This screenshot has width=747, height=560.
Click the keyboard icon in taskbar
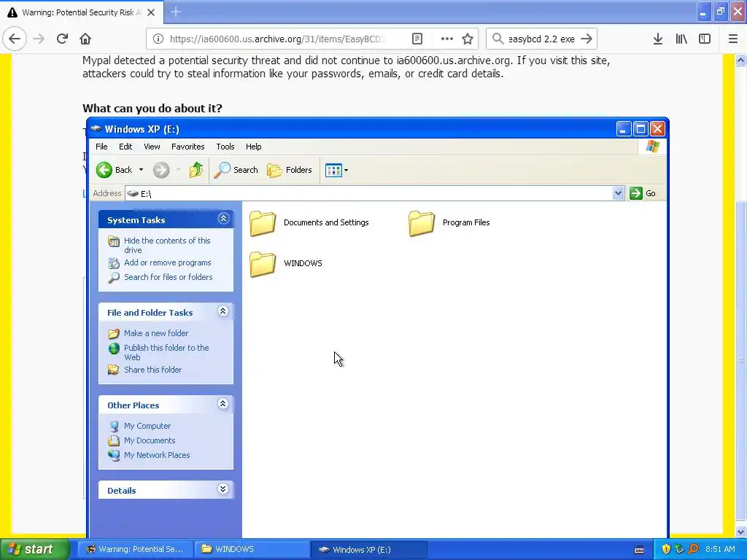(x=639, y=550)
